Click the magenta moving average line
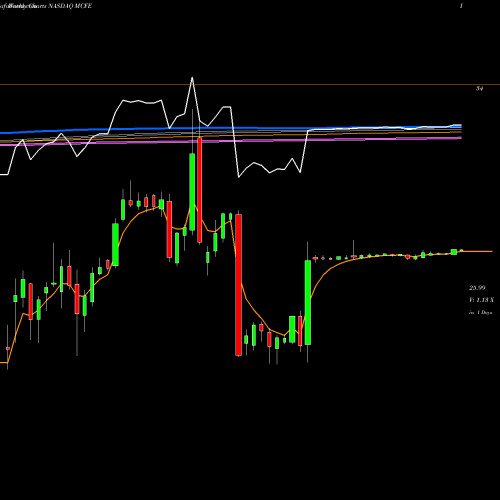Screen dimensions: 500x500 coord(231,141)
